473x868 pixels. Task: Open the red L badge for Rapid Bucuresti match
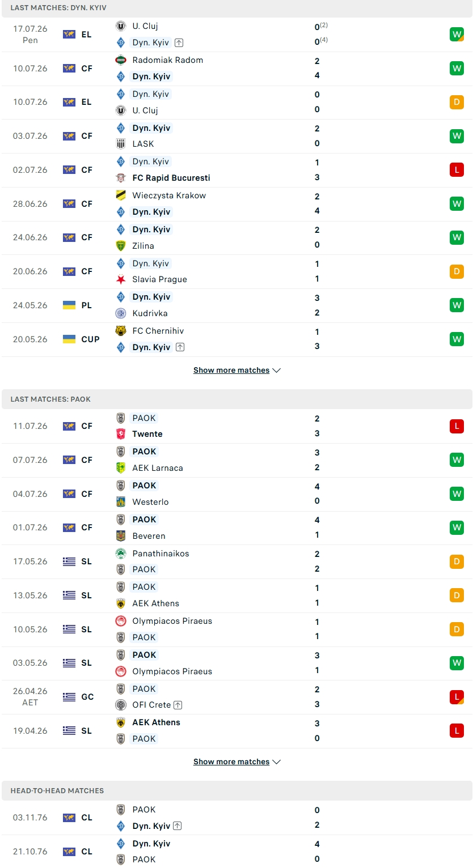click(x=457, y=170)
